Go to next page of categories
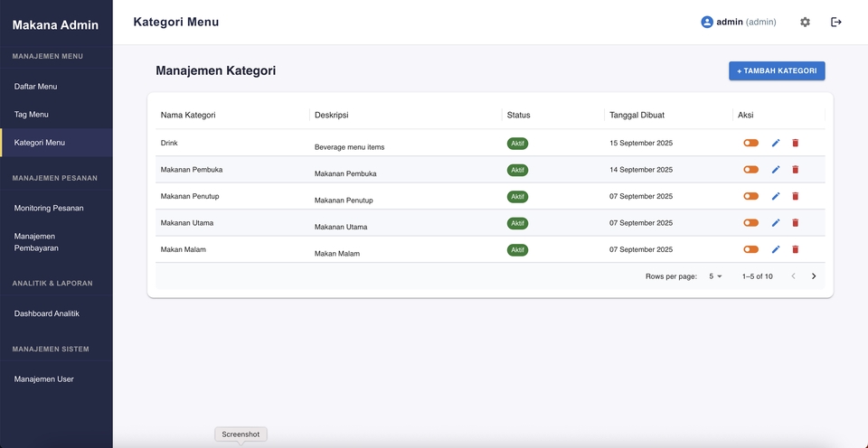The height and width of the screenshot is (448, 868). pos(814,276)
